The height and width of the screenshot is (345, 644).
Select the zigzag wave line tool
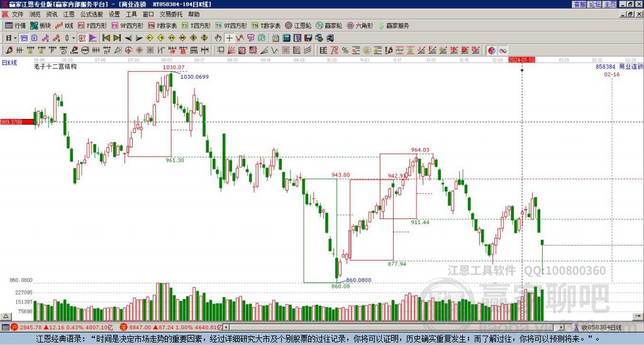(x=275, y=50)
